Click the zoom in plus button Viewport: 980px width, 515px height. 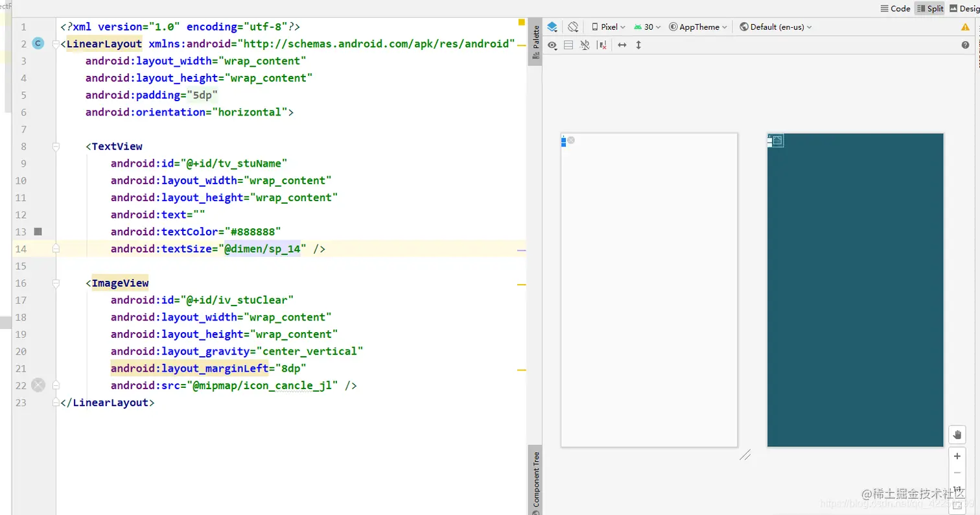point(957,457)
